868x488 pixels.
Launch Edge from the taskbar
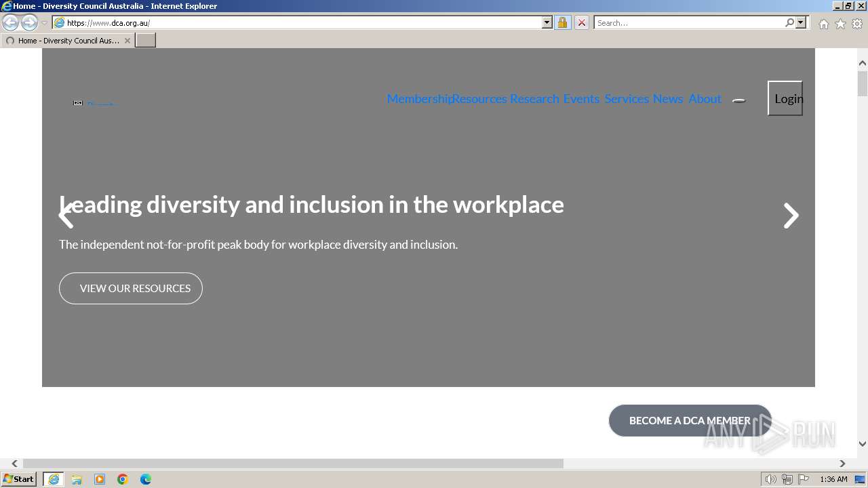click(x=146, y=479)
